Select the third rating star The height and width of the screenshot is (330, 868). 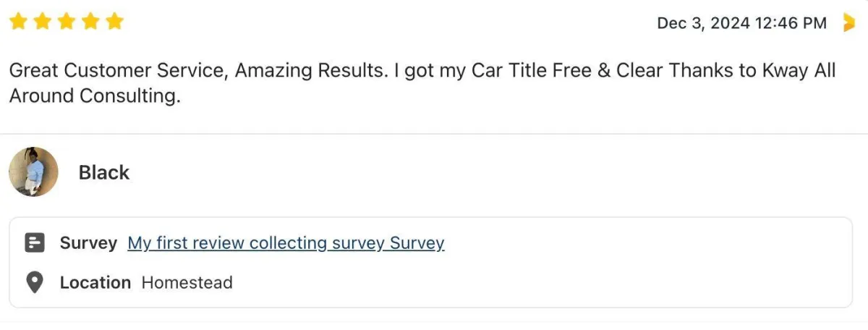(x=66, y=22)
